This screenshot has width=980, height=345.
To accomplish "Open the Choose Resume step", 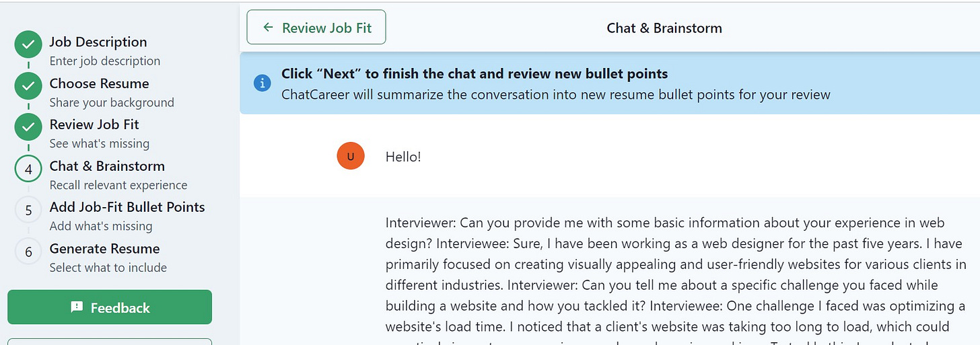I will coord(100,83).
